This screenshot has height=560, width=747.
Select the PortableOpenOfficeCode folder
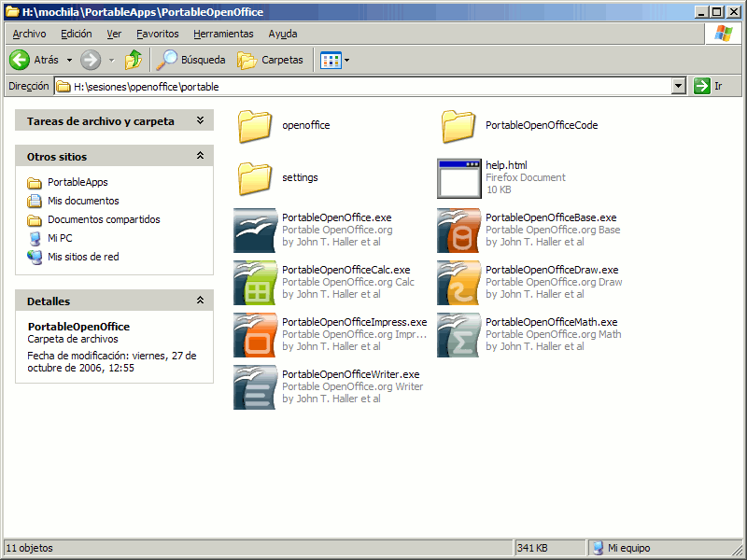[x=458, y=126]
